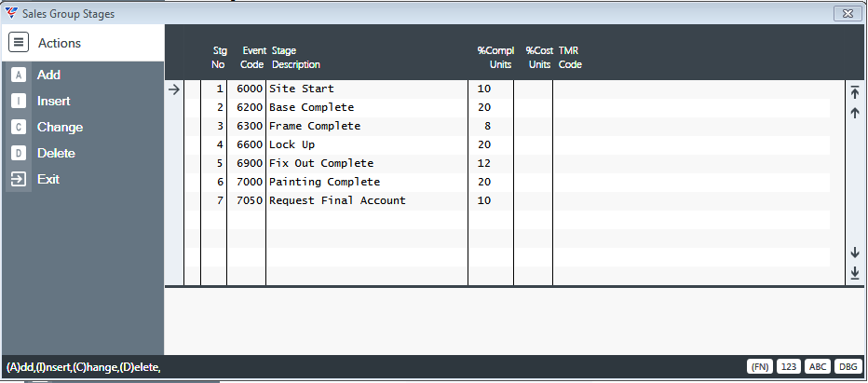Open the Actions hamburger menu icon
The width and height of the screenshot is (868, 383).
tap(19, 42)
